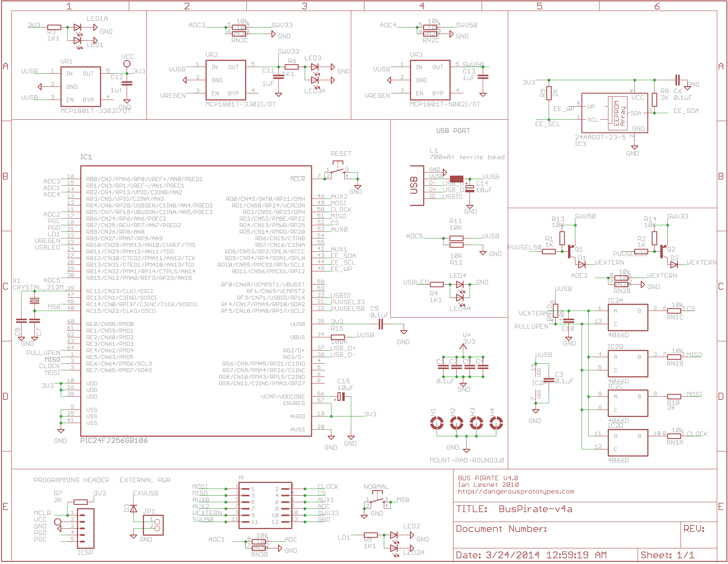This screenshot has width=728, height=564.
Task: Select jumper JP1 connector symbol
Action: pos(153,525)
